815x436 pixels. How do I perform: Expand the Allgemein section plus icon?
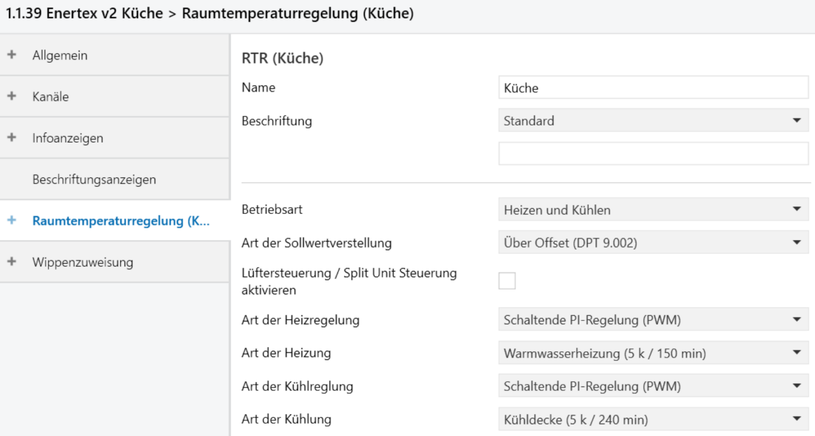click(x=12, y=55)
